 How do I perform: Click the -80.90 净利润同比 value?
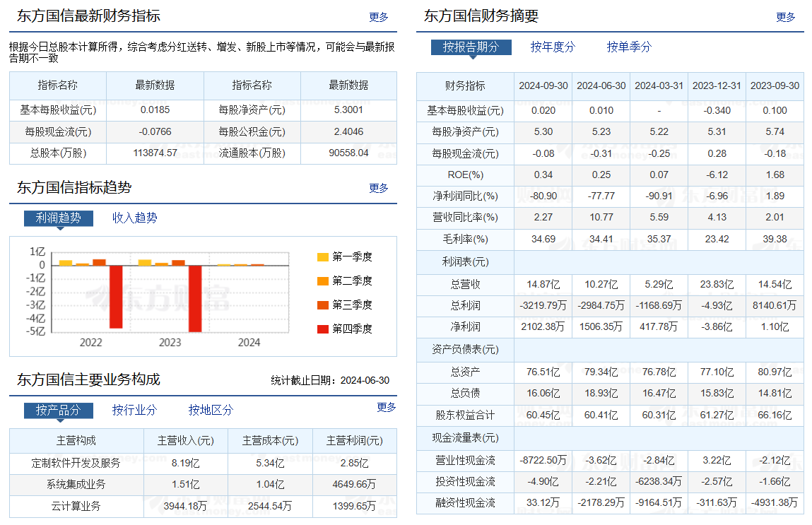543,196
